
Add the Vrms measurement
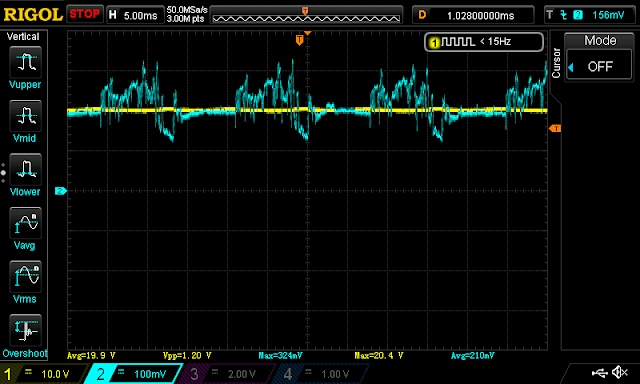pyautogui.click(x=25, y=277)
